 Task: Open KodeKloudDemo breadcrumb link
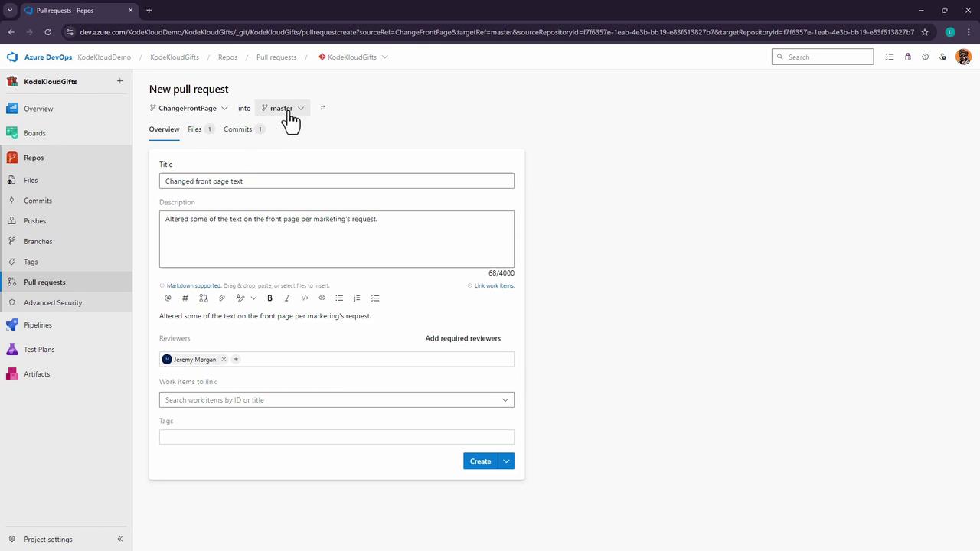[104, 57]
